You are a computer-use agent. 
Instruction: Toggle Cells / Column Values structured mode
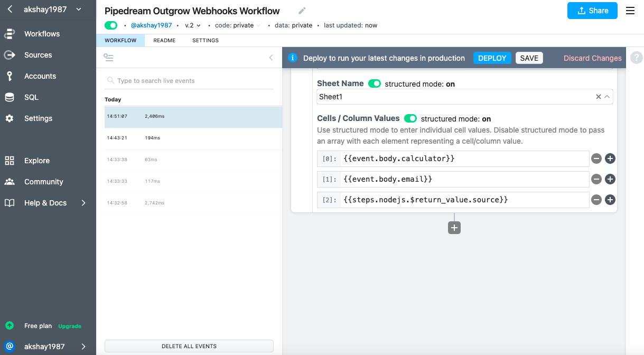pyautogui.click(x=410, y=118)
